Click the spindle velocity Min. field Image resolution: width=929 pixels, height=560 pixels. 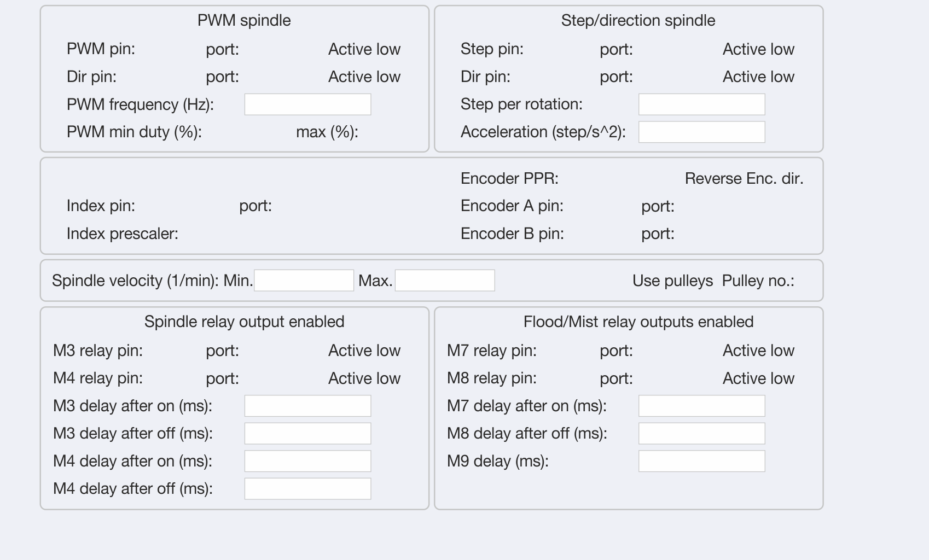tap(304, 281)
